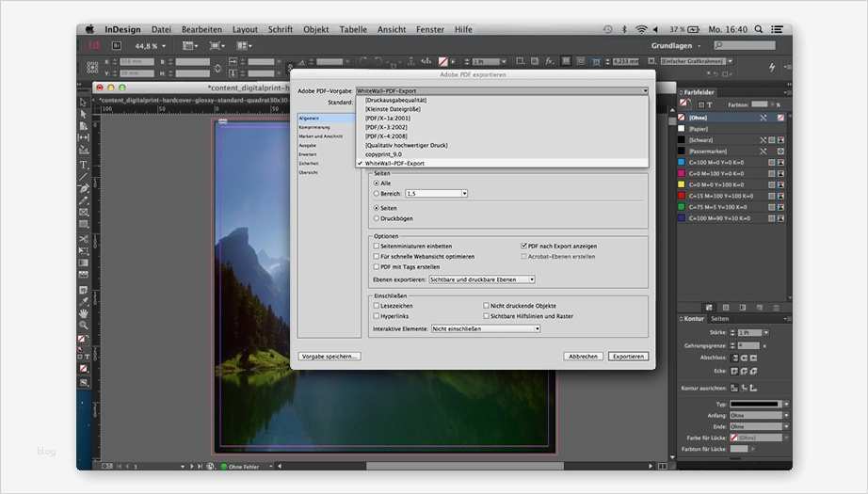Expand the Interaktive Elemente dropdown
Image resolution: width=868 pixels, height=494 pixels.
[485, 329]
